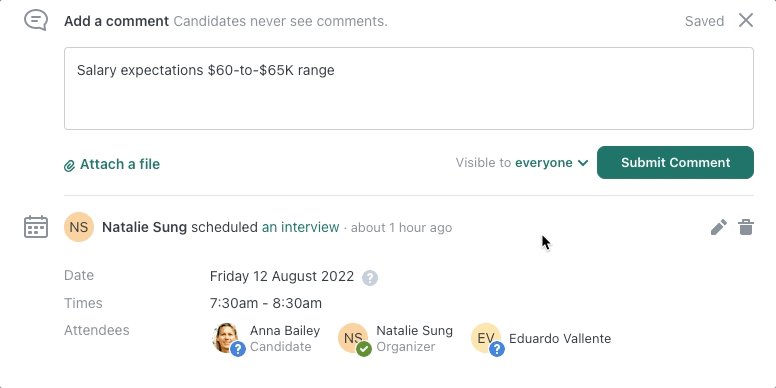This screenshot has height=388, width=776.
Task: Select the Eduardo Vallente EV avatar
Action: [485, 338]
